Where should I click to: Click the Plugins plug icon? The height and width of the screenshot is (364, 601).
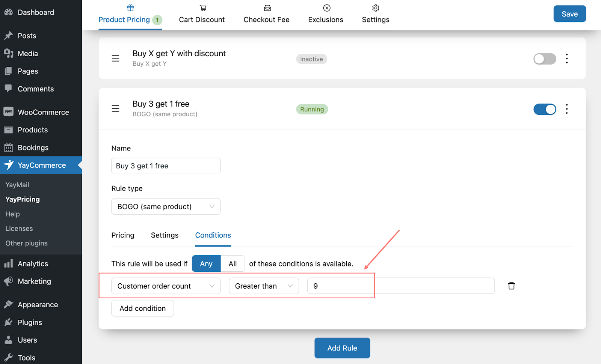coord(8,322)
